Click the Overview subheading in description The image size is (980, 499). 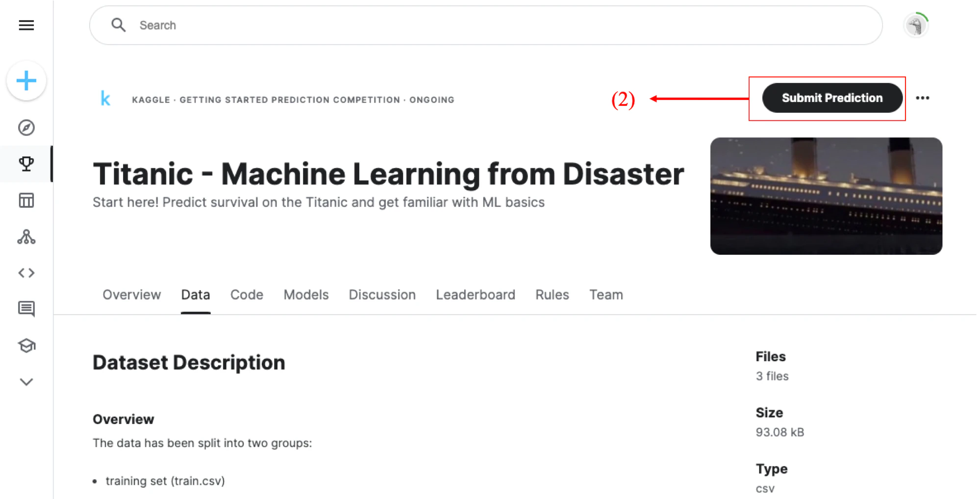point(124,419)
